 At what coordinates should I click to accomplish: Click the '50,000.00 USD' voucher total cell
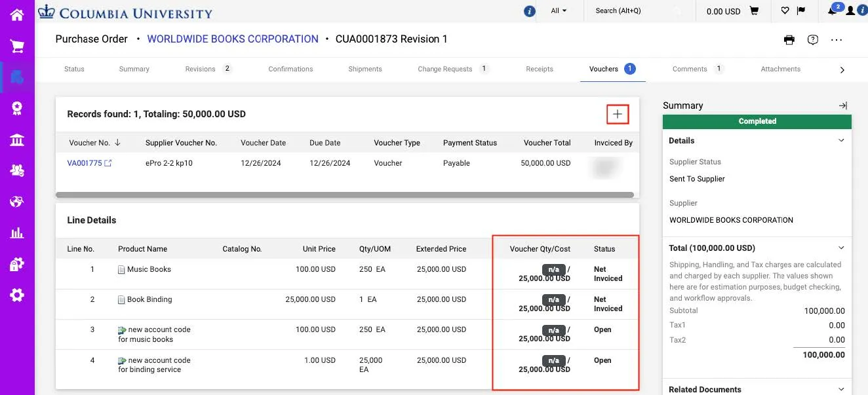(545, 163)
